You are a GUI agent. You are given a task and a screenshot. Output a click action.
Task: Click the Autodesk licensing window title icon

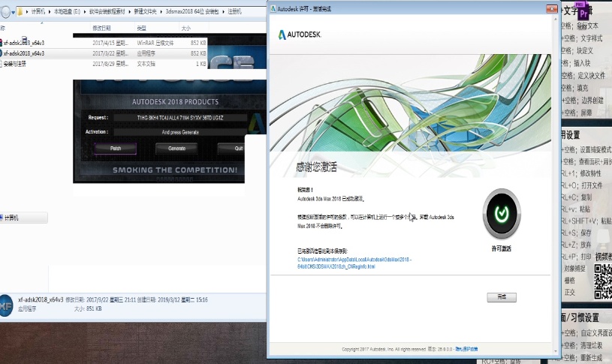click(273, 8)
